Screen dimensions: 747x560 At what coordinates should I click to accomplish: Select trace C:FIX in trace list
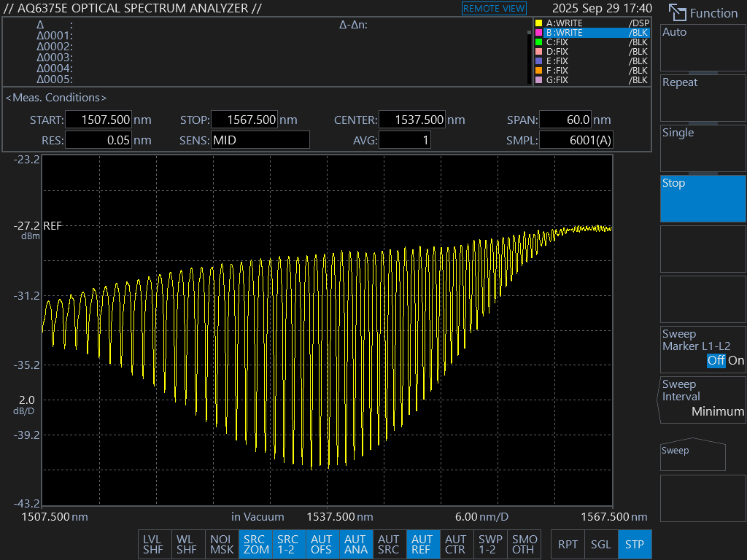(x=591, y=42)
